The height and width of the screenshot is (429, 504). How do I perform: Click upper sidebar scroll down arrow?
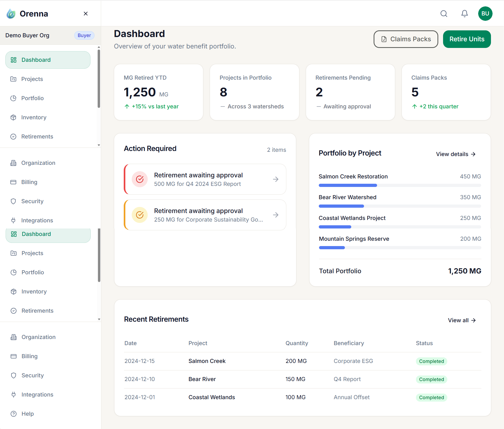tap(99, 145)
